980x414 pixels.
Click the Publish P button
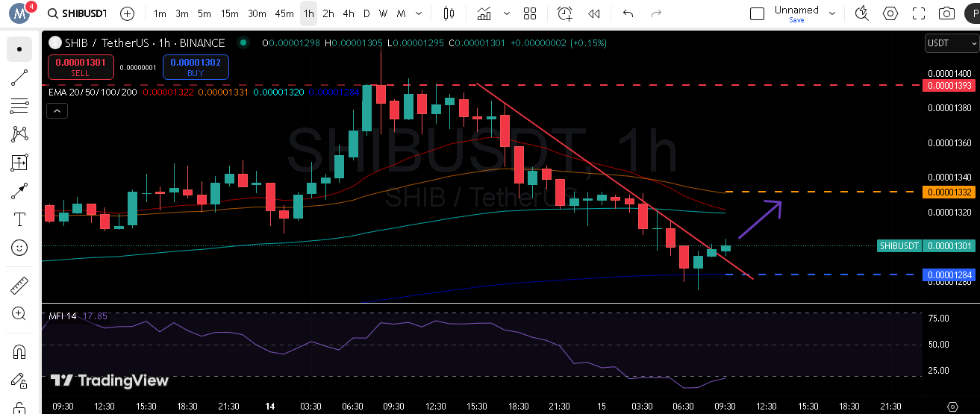[973, 13]
